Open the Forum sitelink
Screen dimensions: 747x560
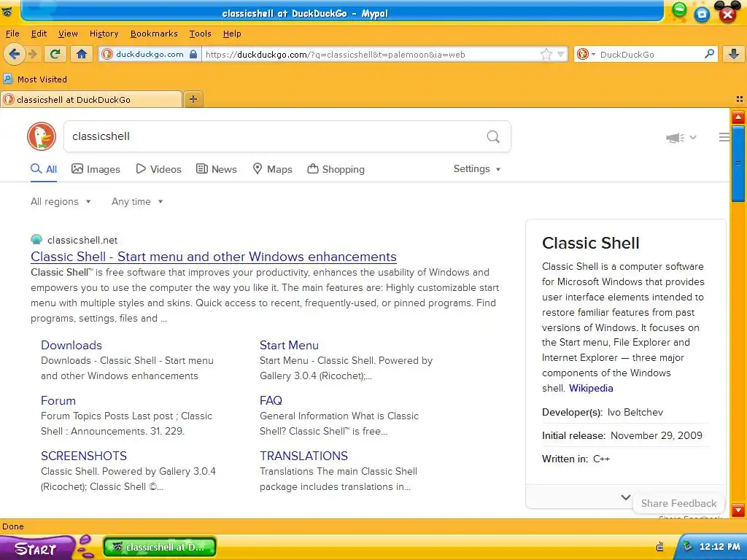58,400
